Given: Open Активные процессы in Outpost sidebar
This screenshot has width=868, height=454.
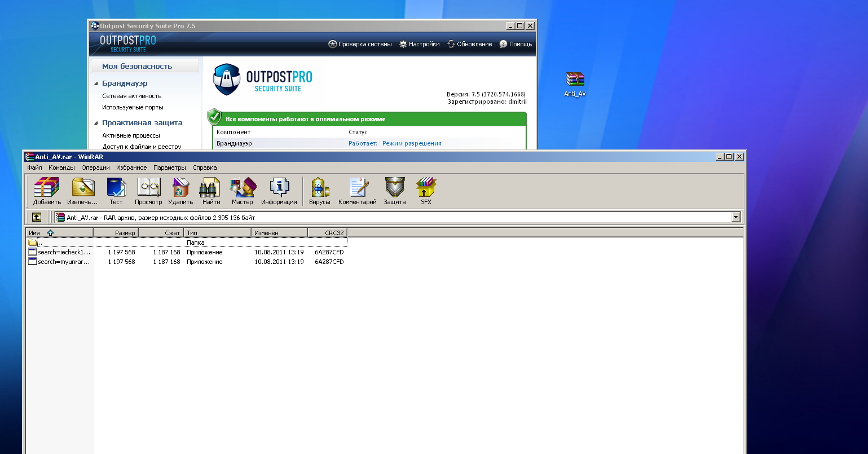Looking at the screenshot, I should tap(131, 135).
